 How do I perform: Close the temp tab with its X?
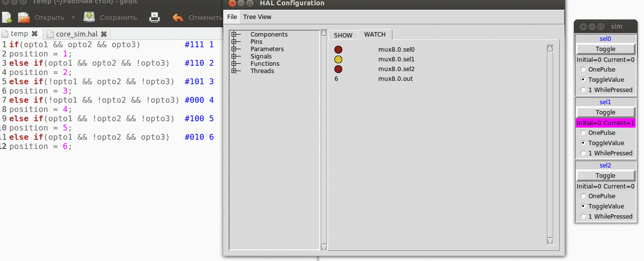click(x=35, y=34)
